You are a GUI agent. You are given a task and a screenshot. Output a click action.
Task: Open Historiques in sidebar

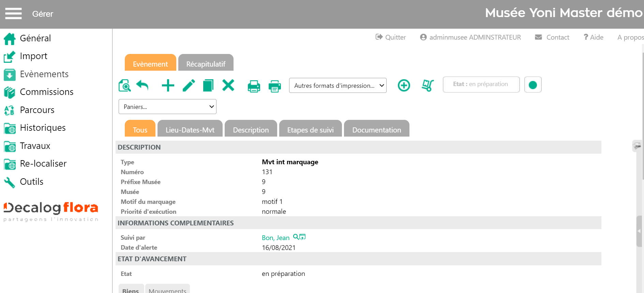[43, 128]
